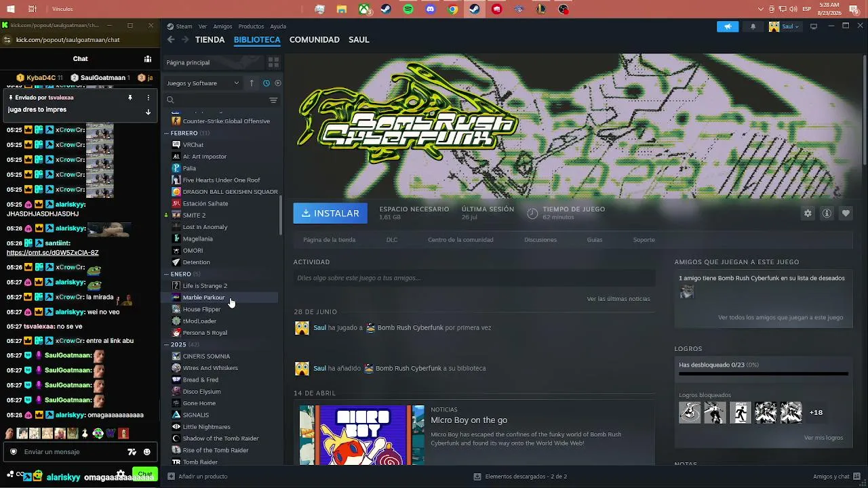Select Marble Parkour in the library list
The image size is (868, 488).
[x=203, y=298]
